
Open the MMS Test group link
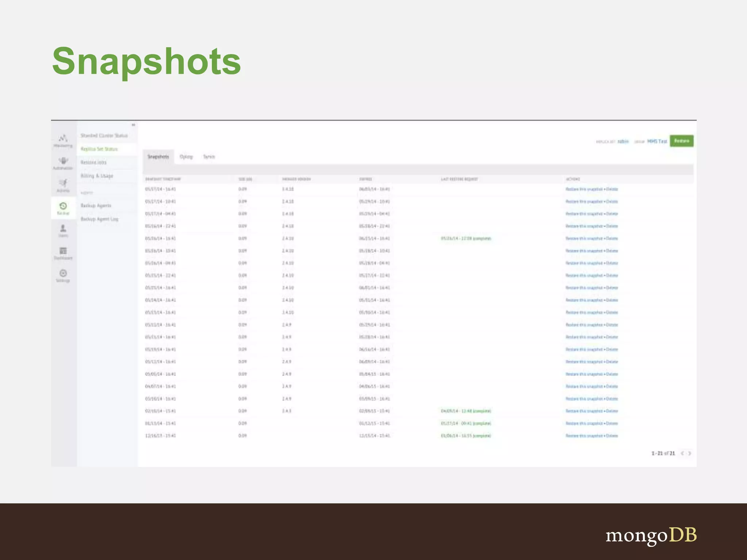click(657, 141)
